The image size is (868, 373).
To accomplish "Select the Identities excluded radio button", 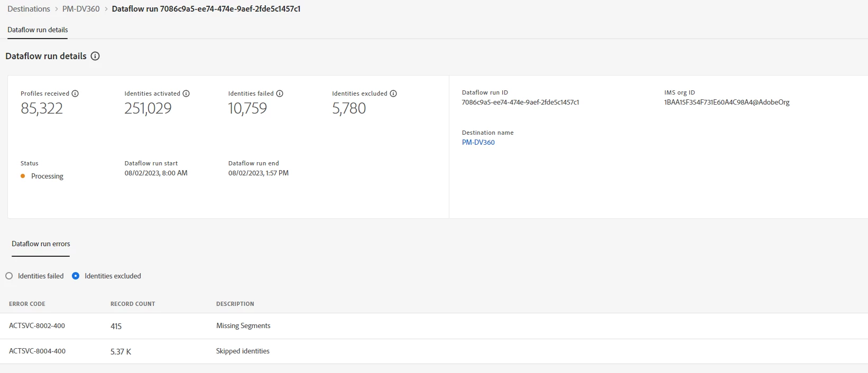I will click(76, 276).
